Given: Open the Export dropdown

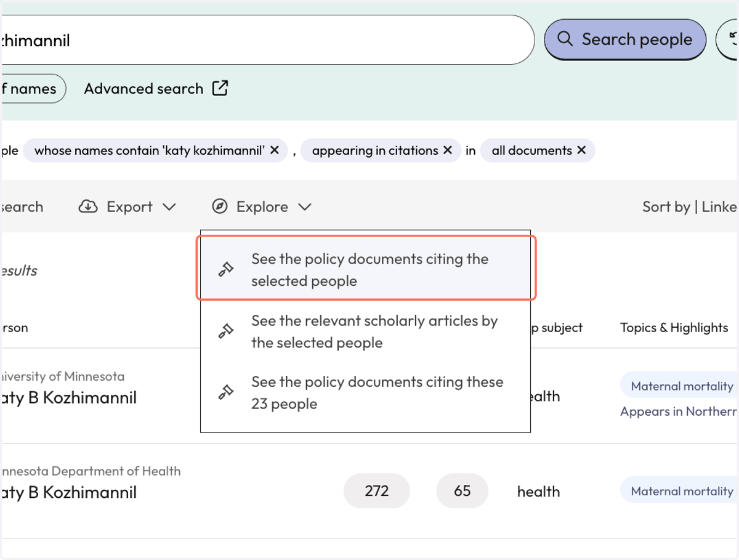Looking at the screenshot, I should [x=127, y=207].
